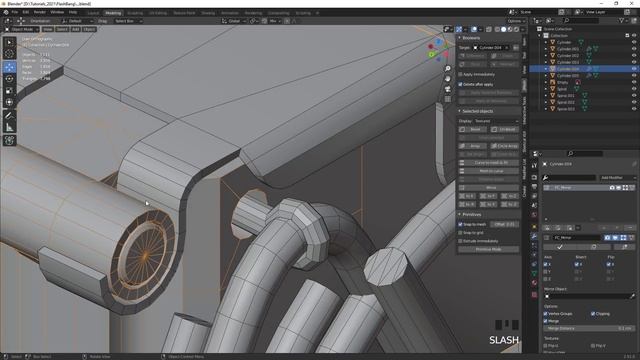Click the Bevel button
640x360 pixels.
(x=473, y=129)
